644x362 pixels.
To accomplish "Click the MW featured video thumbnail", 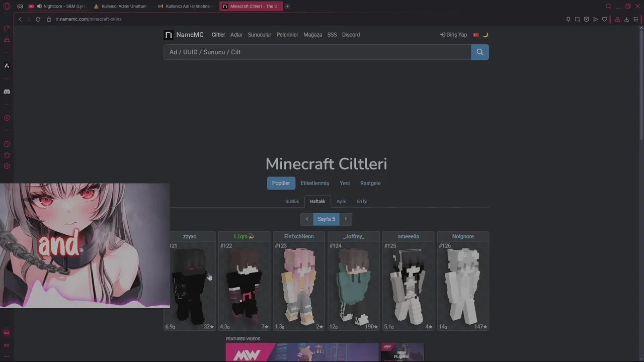I will pyautogui.click(x=302, y=352).
